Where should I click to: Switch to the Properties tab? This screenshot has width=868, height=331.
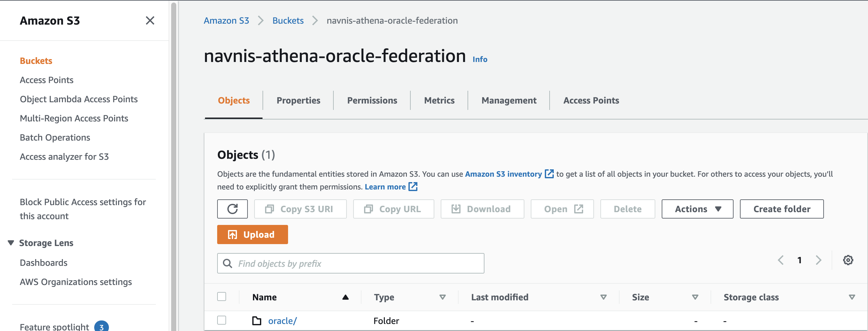pyautogui.click(x=298, y=100)
